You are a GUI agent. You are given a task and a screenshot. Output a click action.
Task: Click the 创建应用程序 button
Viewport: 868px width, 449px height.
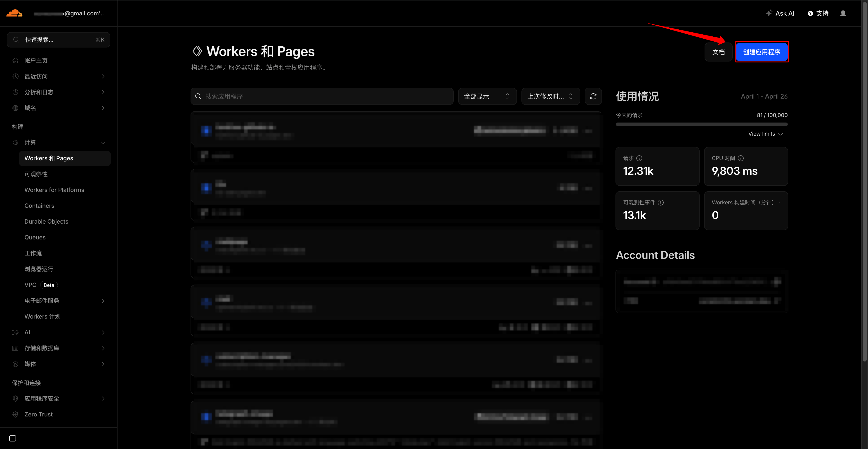(x=762, y=52)
